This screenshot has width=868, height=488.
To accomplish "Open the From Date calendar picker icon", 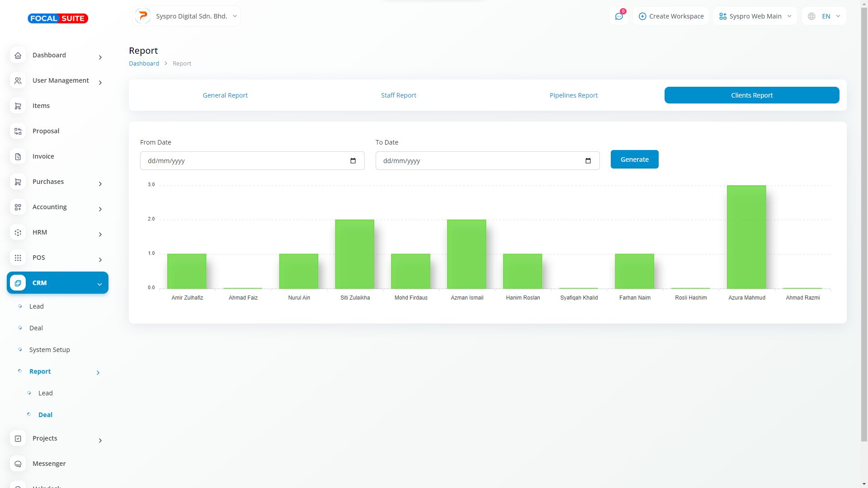I will click(x=353, y=161).
